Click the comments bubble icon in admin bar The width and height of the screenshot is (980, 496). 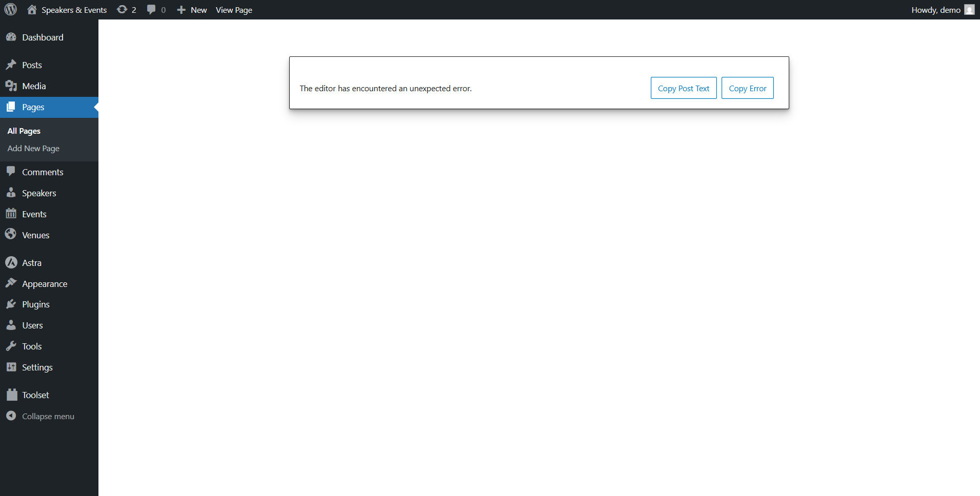(x=151, y=10)
